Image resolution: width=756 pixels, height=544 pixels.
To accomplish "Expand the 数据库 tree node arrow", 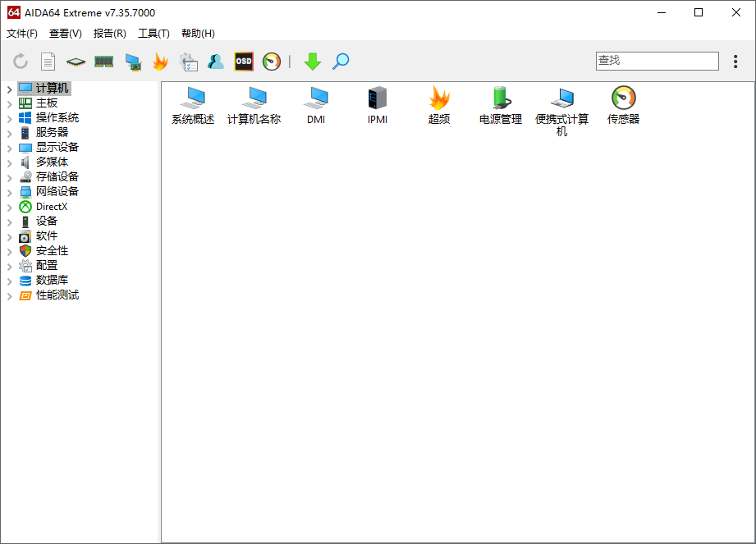I will coord(9,281).
